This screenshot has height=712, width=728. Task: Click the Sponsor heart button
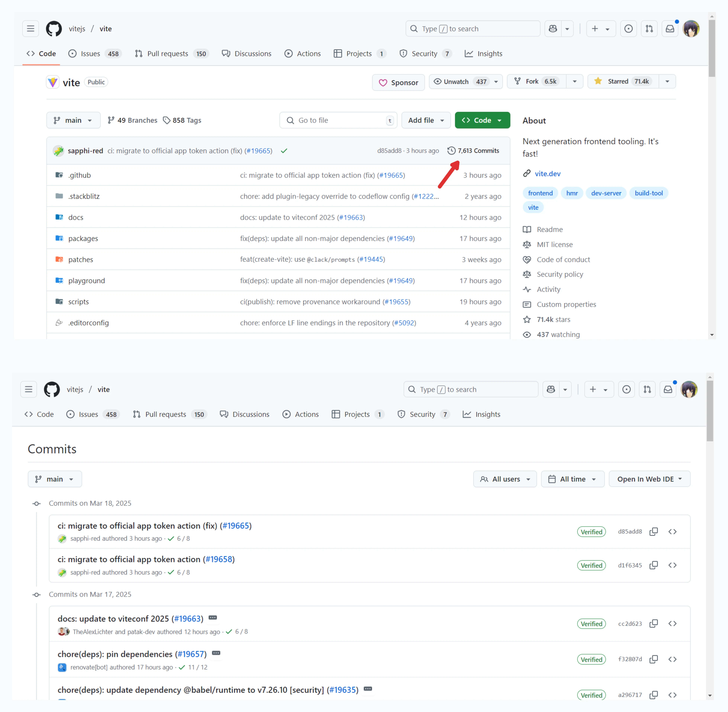[x=398, y=82]
